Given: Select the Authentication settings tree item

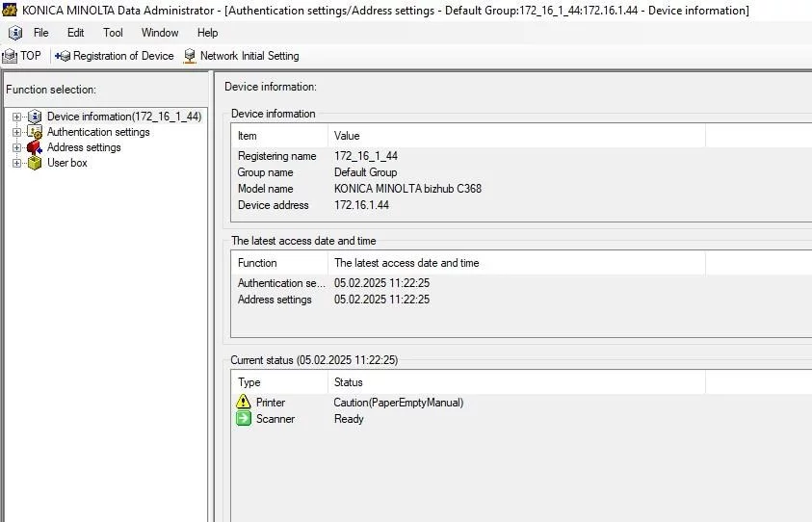Looking at the screenshot, I should click(98, 132).
